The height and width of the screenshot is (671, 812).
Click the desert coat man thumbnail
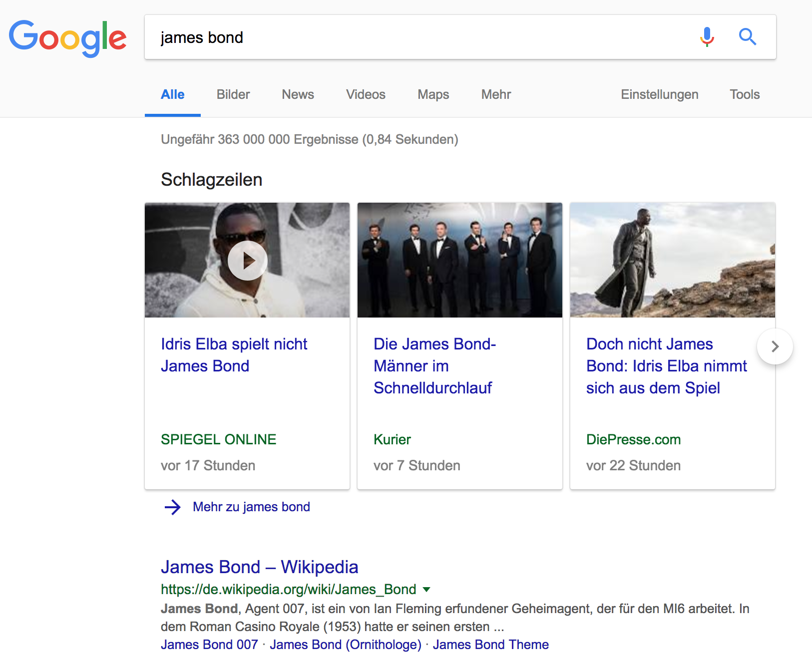click(673, 260)
